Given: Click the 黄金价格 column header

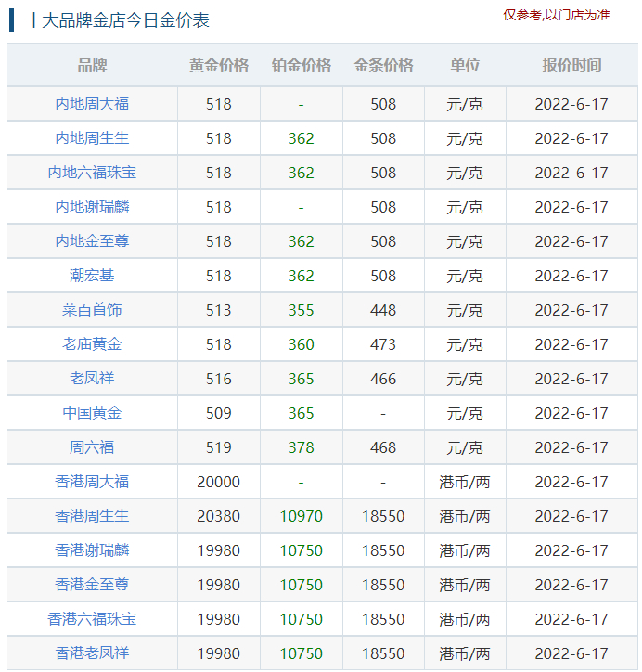Looking at the screenshot, I should tap(219, 66).
